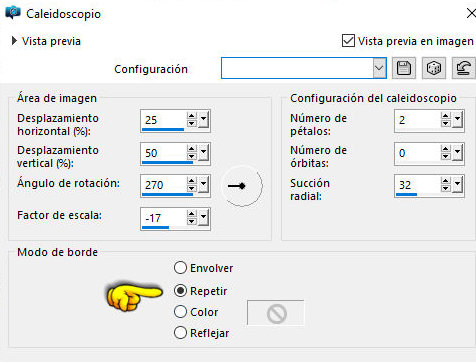
Task: Open the Ángulo de rotación slider dropdown
Action: tap(203, 185)
